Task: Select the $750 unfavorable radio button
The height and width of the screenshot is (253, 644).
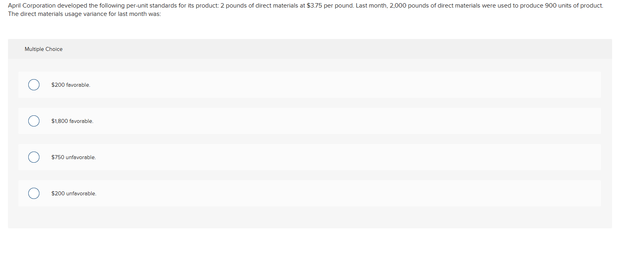Action: pos(34,157)
